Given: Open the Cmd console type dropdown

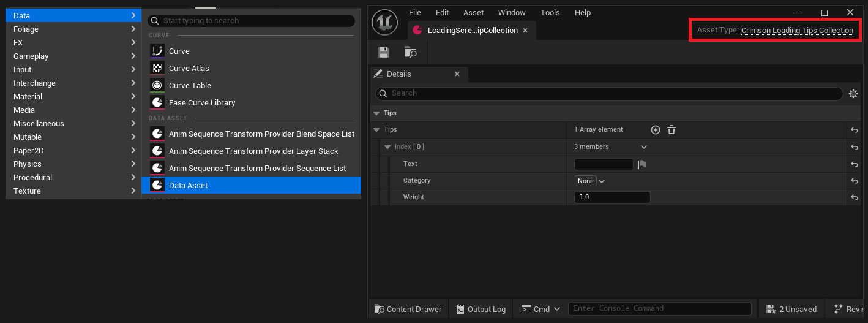Looking at the screenshot, I should [540, 309].
